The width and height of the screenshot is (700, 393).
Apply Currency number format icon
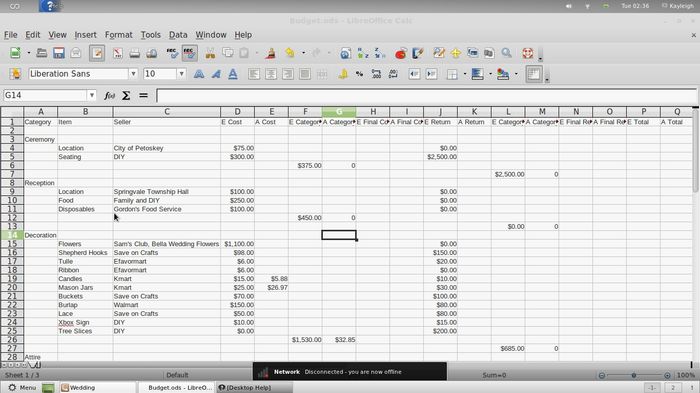tap(342, 74)
